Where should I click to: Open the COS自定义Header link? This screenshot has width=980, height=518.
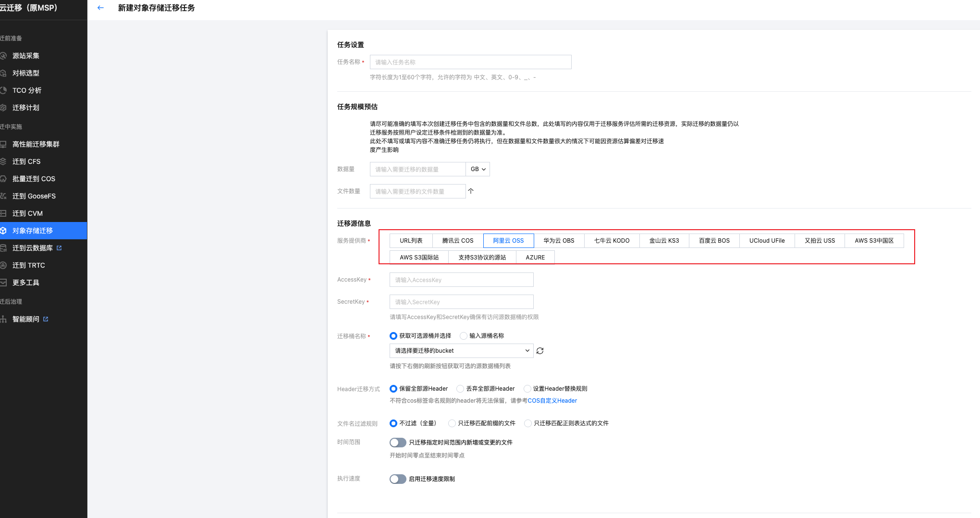(551, 400)
